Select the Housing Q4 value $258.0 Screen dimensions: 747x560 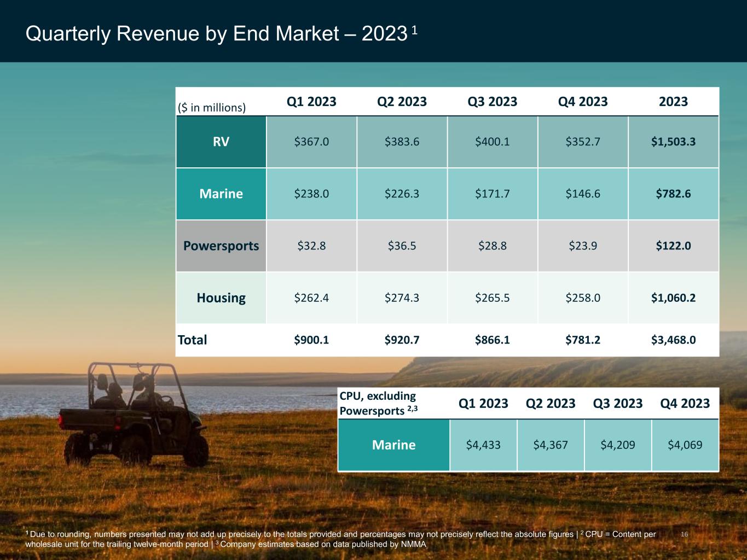(x=583, y=297)
